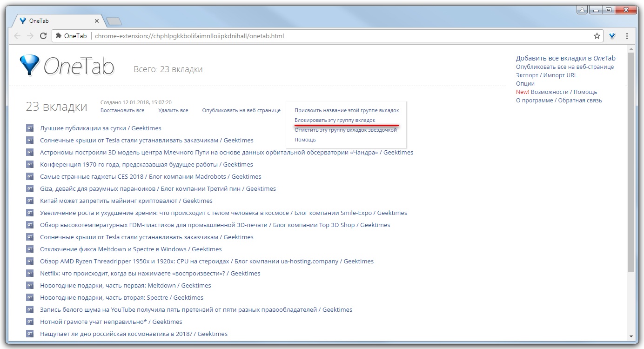The image size is (644, 349).
Task: Click favicon beside 'Отключение фикса Meltdown и Spectre'
Action: click(x=30, y=249)
